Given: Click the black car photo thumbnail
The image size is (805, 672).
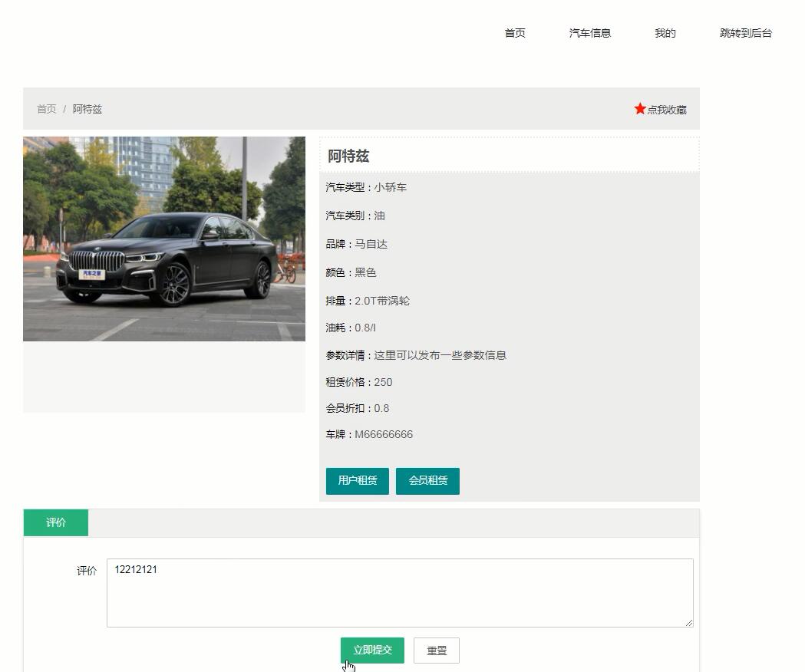Looking at the screenshot, I should point(164,239).
